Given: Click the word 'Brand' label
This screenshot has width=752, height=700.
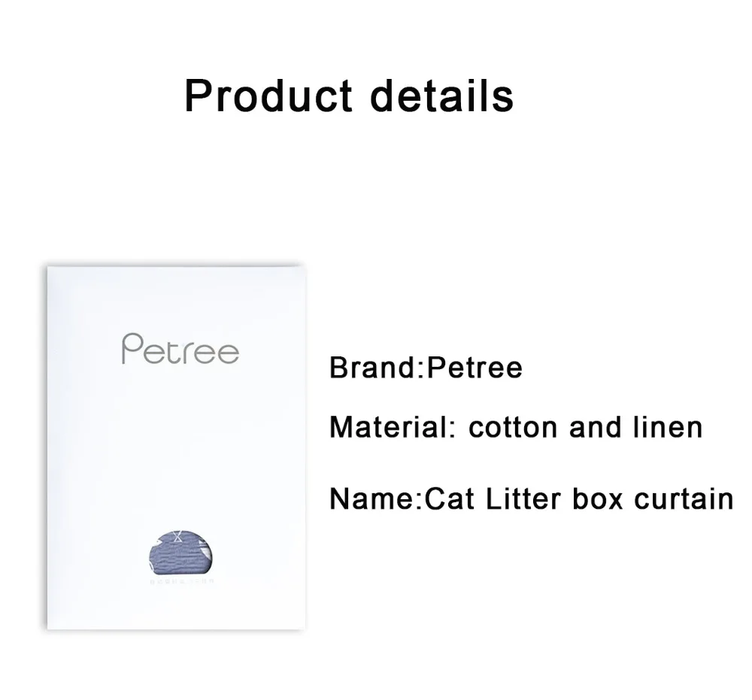Looking at the screenshot, I should [372, 368].
